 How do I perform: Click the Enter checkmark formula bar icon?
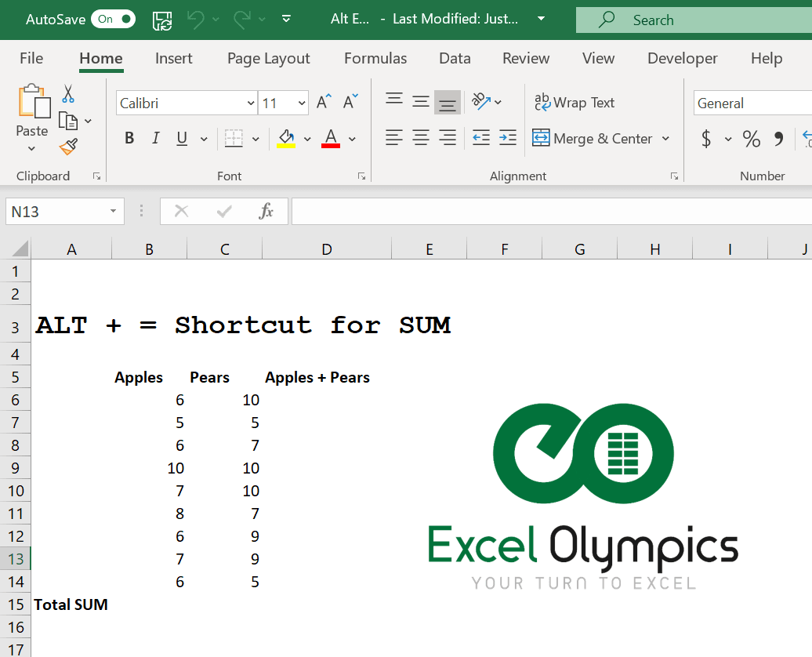(x=223, y=212)
